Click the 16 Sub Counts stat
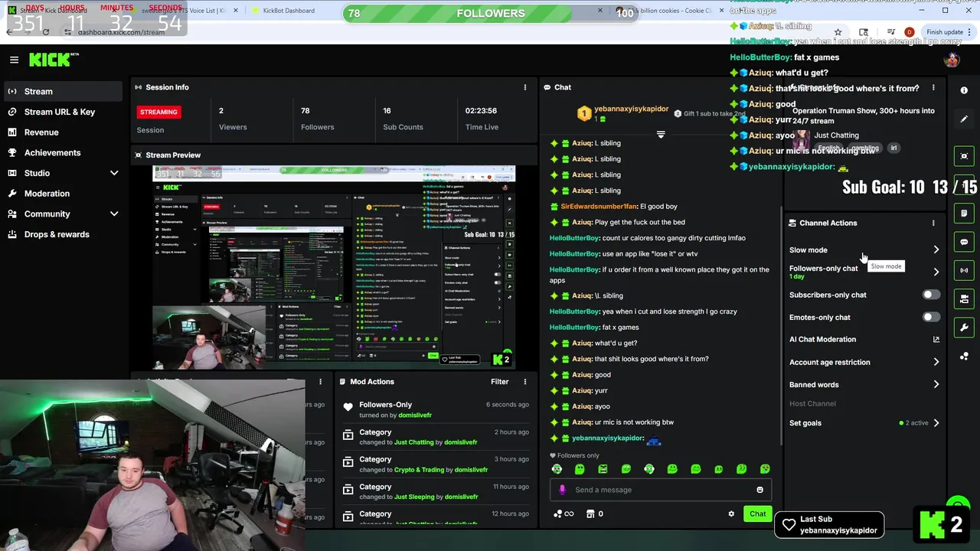This screenshot has height=551, width=980. [403, 119]
